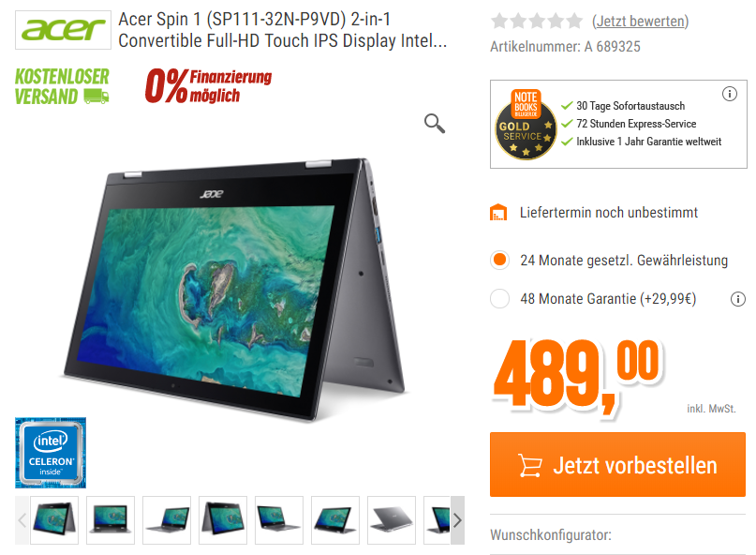
Task: Click the Acer Spin 1 product title
Action: [283, 30]
